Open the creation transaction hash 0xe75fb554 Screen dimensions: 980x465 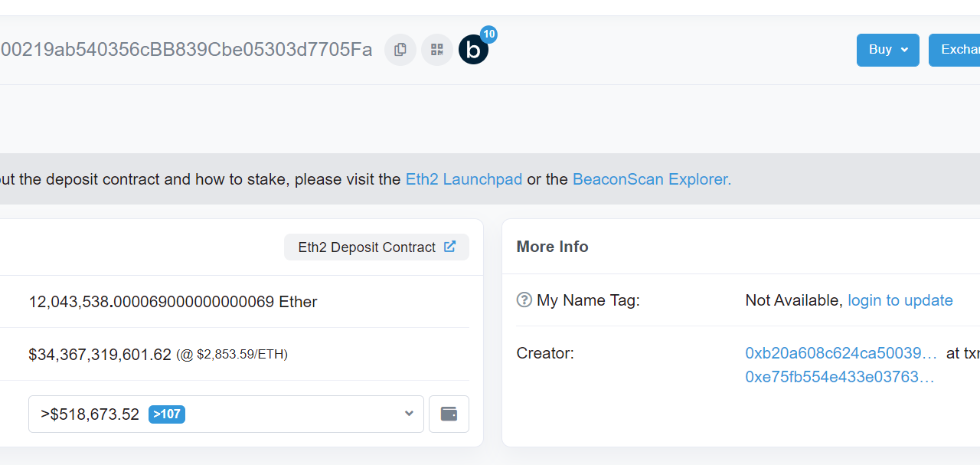840,376
